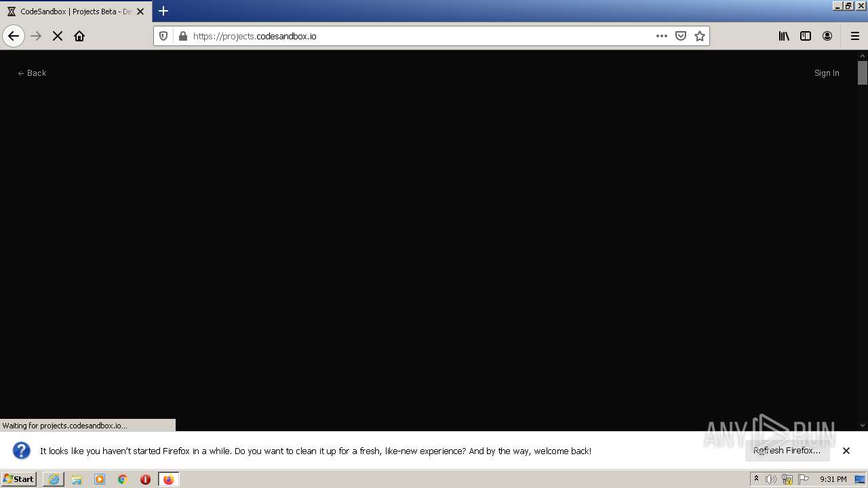Click the Back link on the page
This screenshot has width=868, height=488.
tap(32, 73)
